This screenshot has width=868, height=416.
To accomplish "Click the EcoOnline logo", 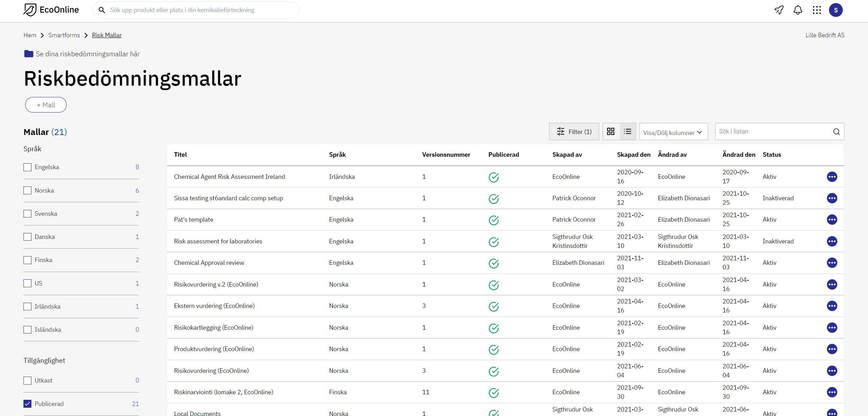I will pos(51,10).
